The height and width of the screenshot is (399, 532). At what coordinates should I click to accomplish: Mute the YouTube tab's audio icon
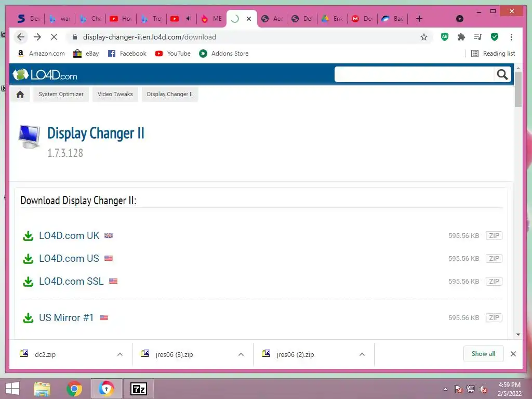pyautogui.click(x=189, y=19)
